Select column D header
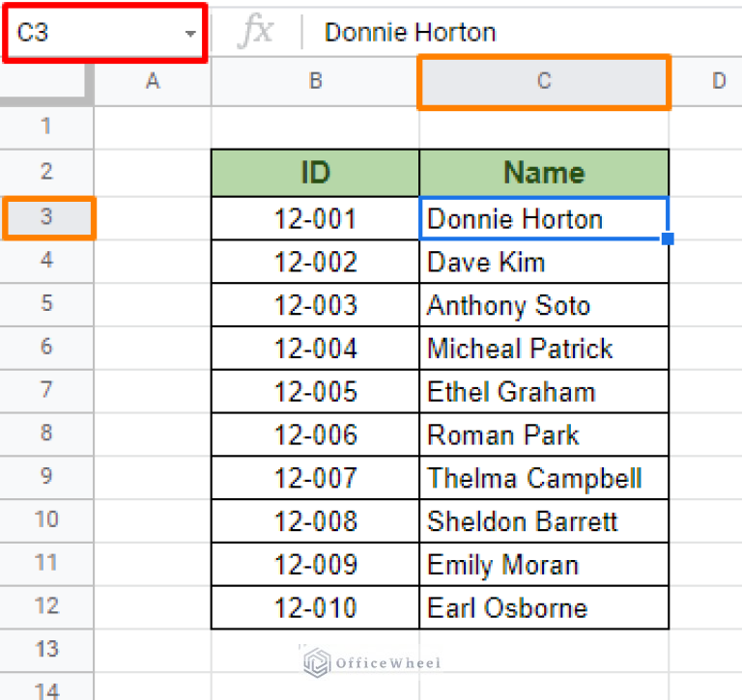Image resolution: width=742 pixels, height=700 pixels. [x=718, y=81]
